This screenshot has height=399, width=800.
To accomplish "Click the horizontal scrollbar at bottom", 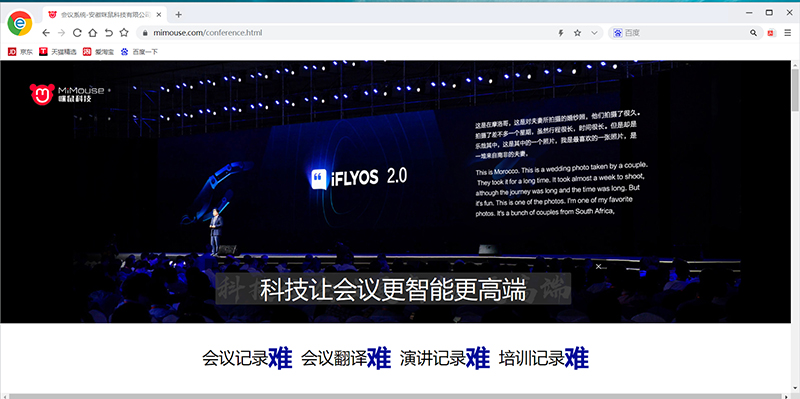I will point(395,396).
